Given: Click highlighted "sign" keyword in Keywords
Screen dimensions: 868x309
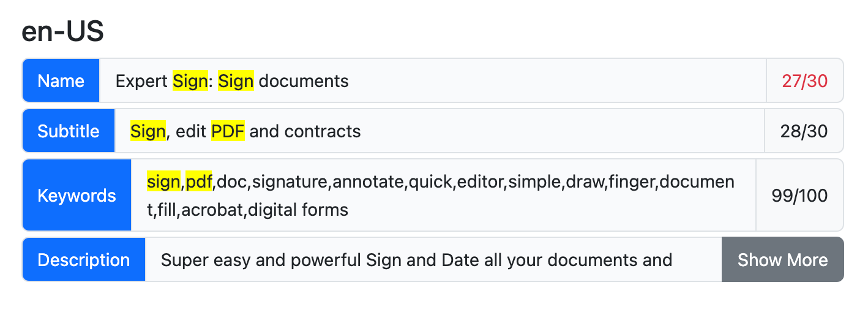Looking at the screenshot, I should [x=163, y=181].
